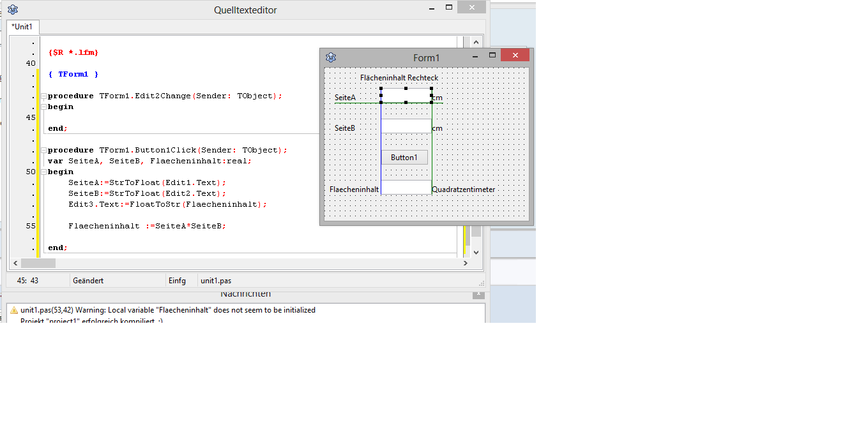Click the editor horizontal scrollbar right arrow
868x430 pixels.
tap(465, 263)
